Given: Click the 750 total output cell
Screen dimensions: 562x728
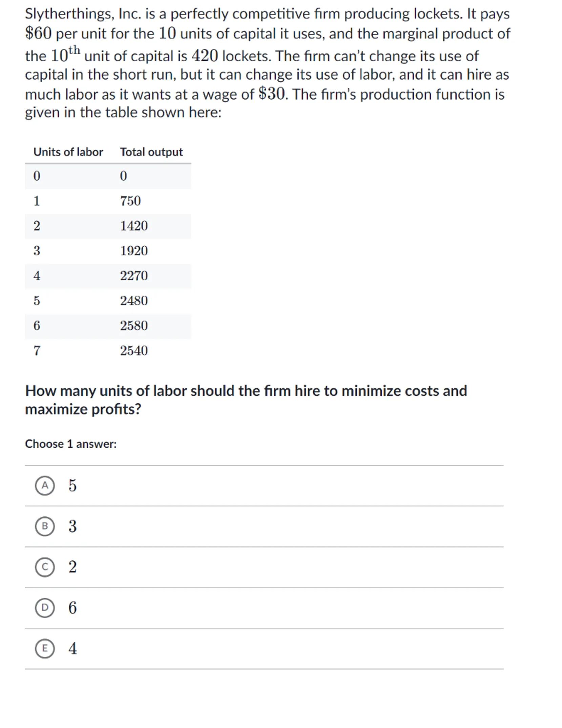Looking at the screenshot, I should 130,201.
